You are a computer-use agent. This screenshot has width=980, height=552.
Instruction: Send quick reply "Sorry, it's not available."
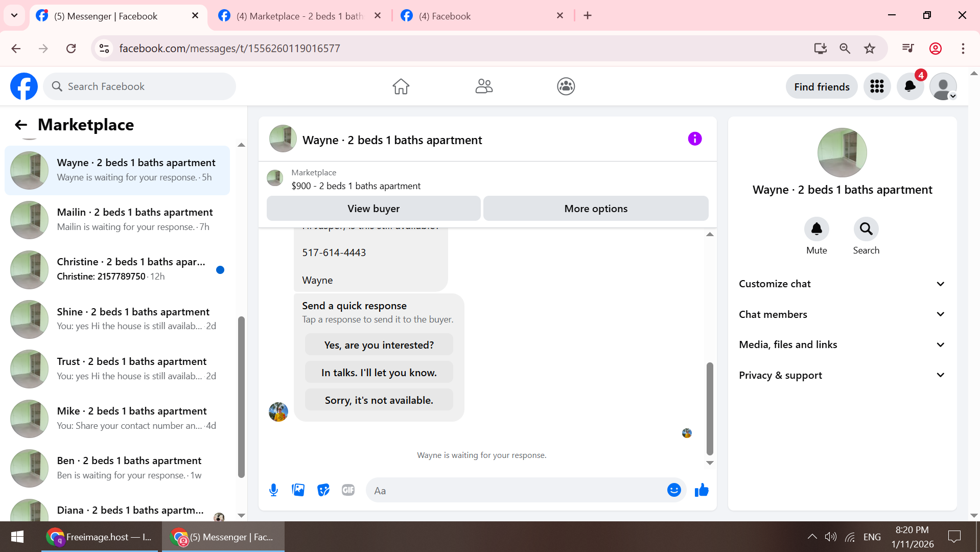click(379, 400)
